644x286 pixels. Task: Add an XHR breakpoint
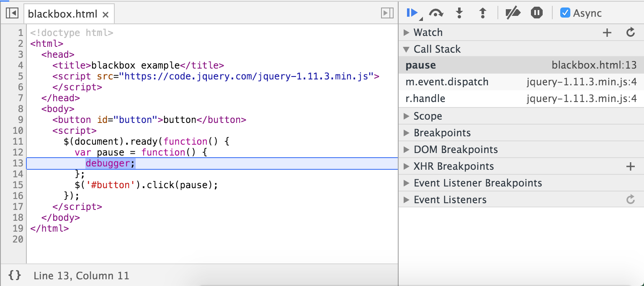pyautogui.click(x=630, y=166)
